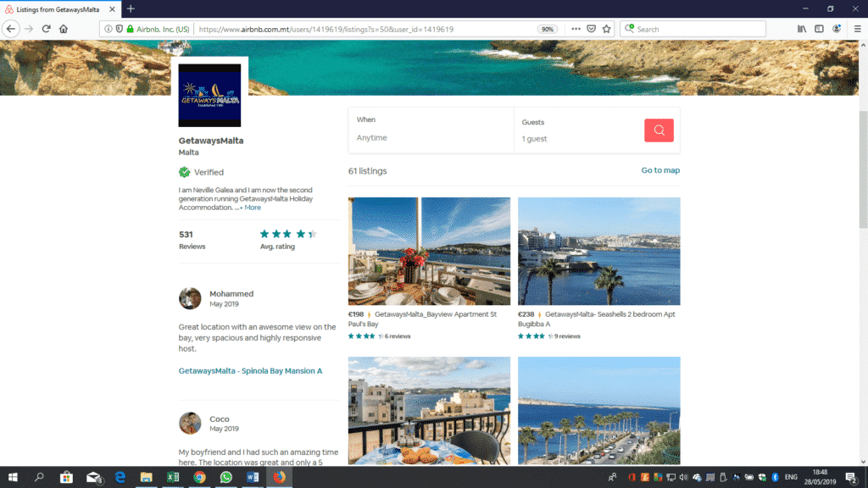The image size is (868, 488).
Task: Switch to Google Chrome on taskbar
Action: pyautogui.click(x=199, y=477)
